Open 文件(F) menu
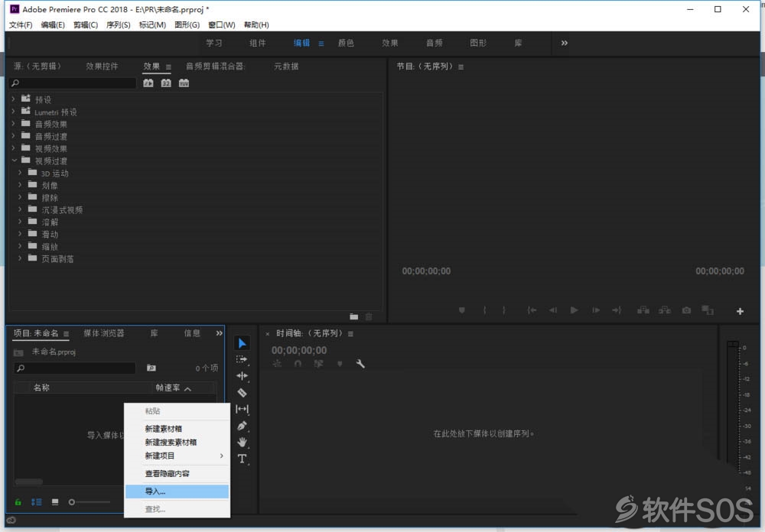Viewport: 765px width, 532px height. 21,25
